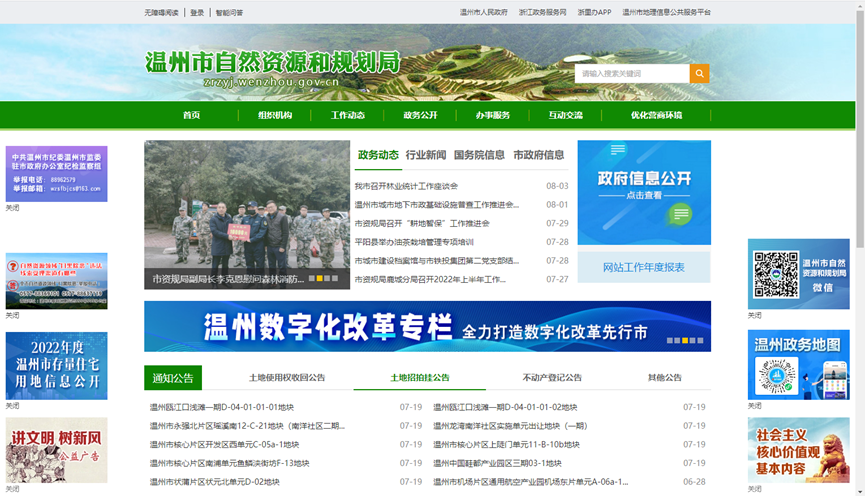The height and width of the screenshot is (496, 865).
Task: Open news 我市召开林业统计工作座谈会
Action: click(406, 186)
